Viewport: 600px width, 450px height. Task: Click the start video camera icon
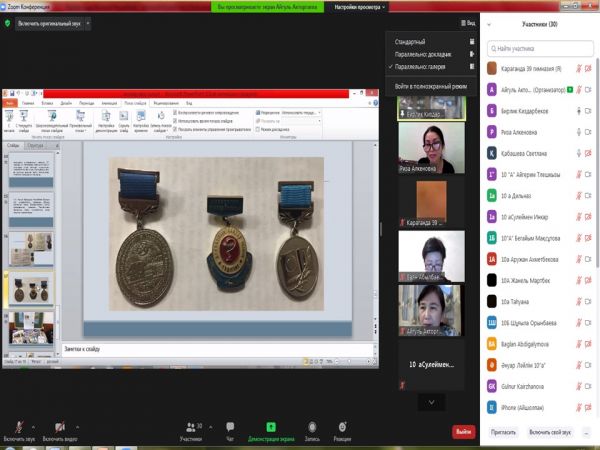coord(60,426)
